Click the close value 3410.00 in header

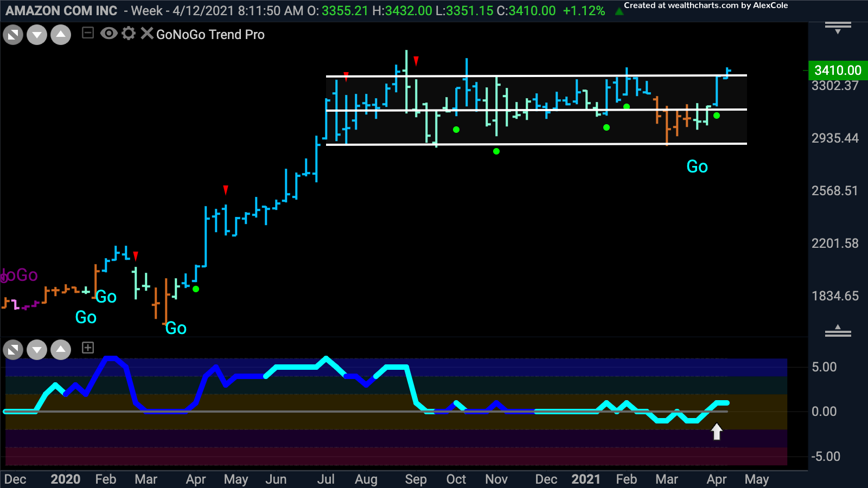tap(532, 11)
